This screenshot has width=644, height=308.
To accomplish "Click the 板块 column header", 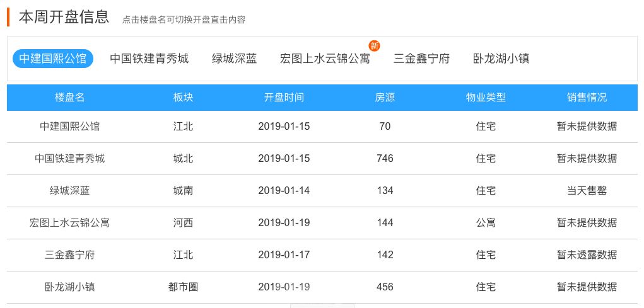I will click(x=183, y=98).
